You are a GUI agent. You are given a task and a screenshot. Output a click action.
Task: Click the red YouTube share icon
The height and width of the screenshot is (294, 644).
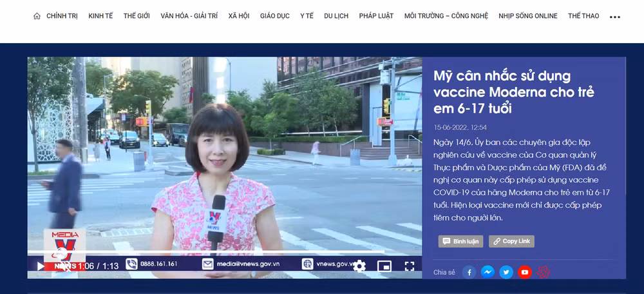click(x=525, y=272)
